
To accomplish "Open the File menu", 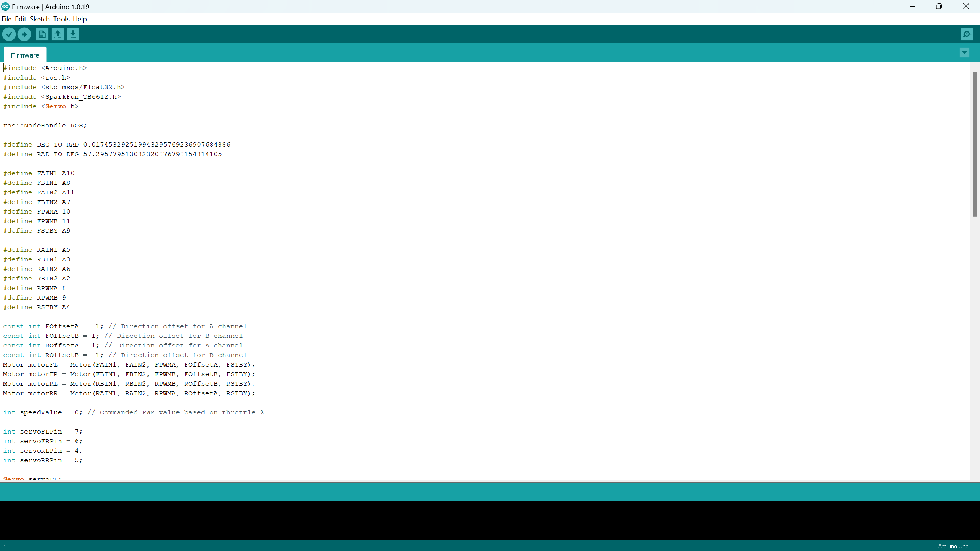I will click(7, 19).
